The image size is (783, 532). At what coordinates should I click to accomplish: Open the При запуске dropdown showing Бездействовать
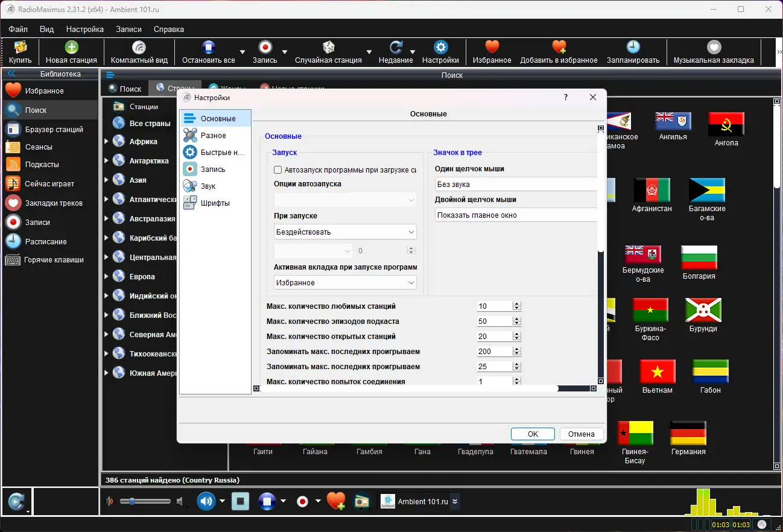pyautogui.click(x=345, y=232)
